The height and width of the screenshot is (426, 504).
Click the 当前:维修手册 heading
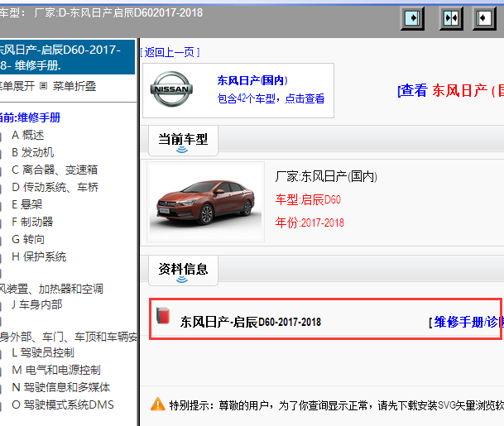click(31, 117)
